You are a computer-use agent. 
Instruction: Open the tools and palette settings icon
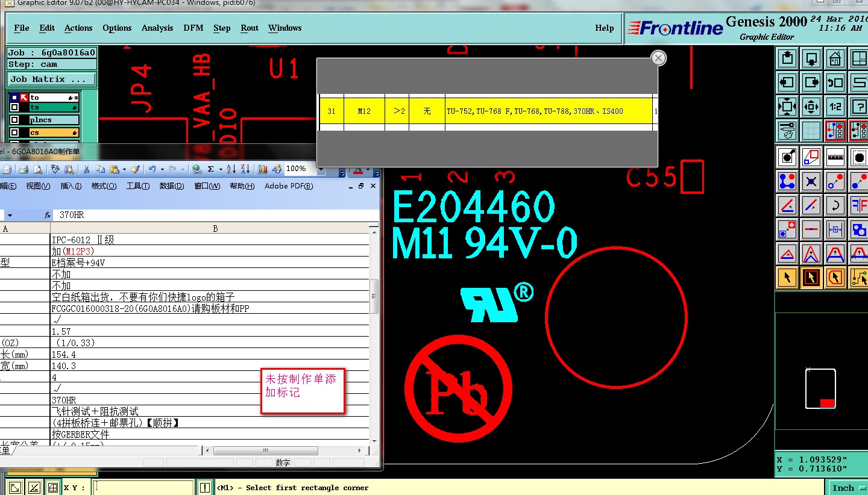point(787,129)
